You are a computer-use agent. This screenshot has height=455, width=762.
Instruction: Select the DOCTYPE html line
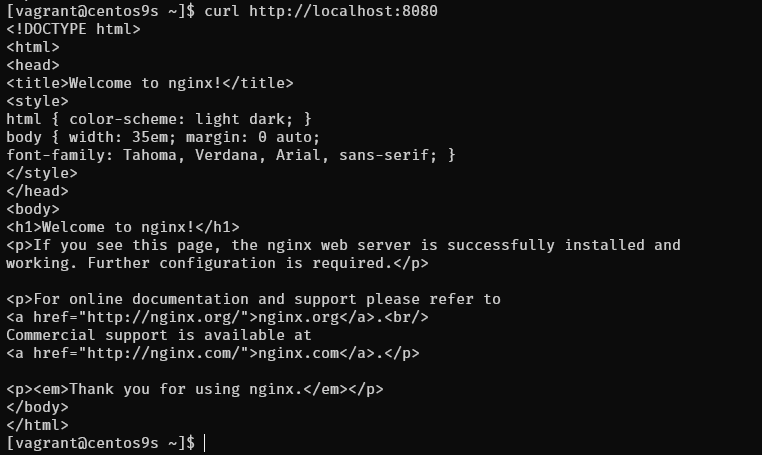73,29
